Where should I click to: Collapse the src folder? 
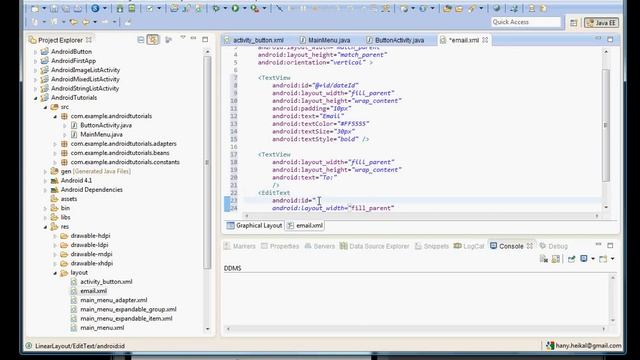(45, 107)
